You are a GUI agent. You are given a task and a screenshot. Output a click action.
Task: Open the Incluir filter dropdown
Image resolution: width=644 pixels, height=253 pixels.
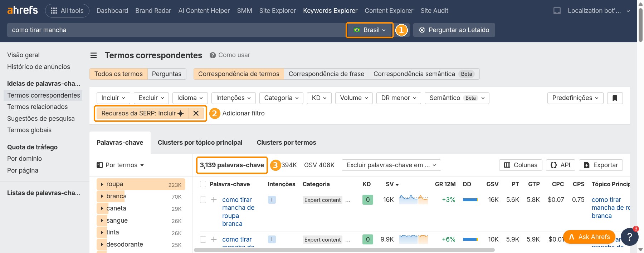click(113, 98)
